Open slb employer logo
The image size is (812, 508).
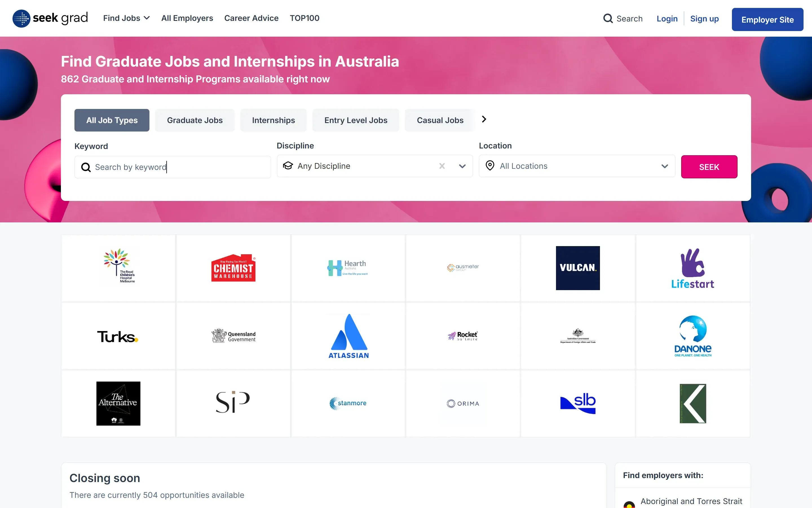click(578, 404)
